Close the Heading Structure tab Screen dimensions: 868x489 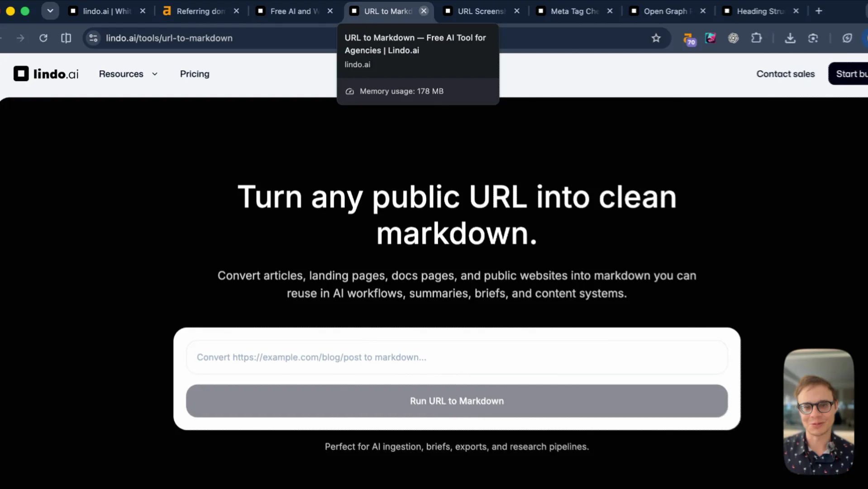[796, 11]
